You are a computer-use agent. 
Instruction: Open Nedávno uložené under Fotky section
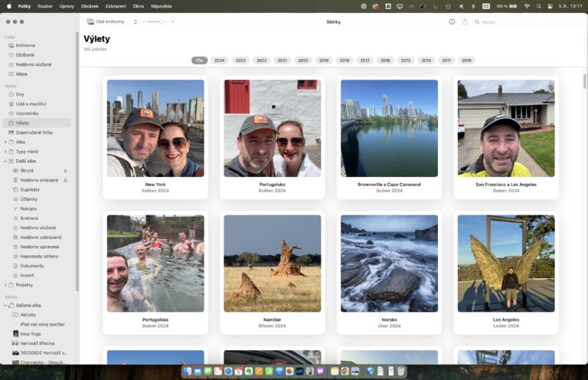click(x=34, y=64)
